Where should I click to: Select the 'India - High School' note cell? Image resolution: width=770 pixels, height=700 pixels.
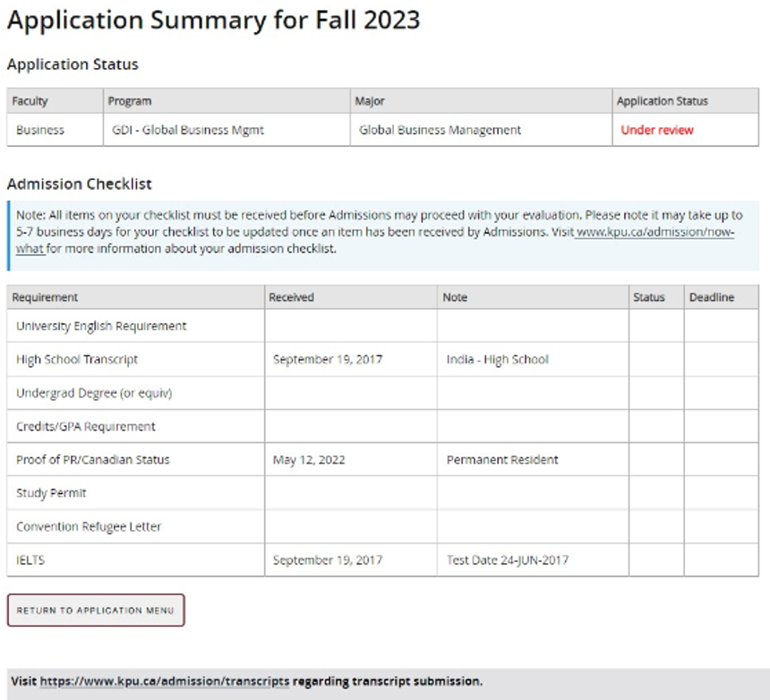point(497,359)
